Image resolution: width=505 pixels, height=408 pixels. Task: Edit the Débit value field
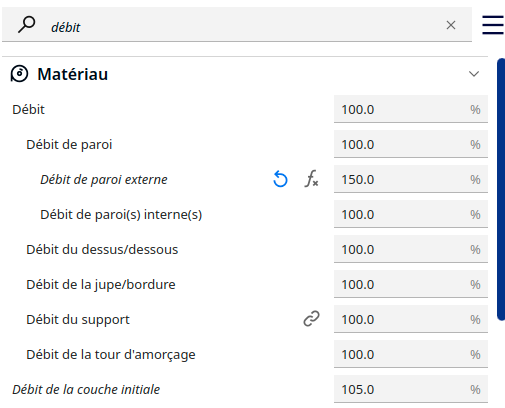[x=411, y=109]
